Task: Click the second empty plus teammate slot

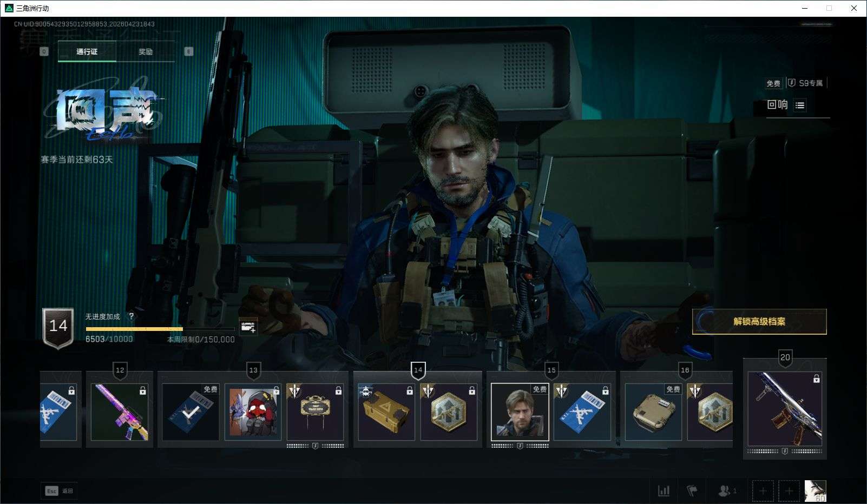Action: point(789,491)
